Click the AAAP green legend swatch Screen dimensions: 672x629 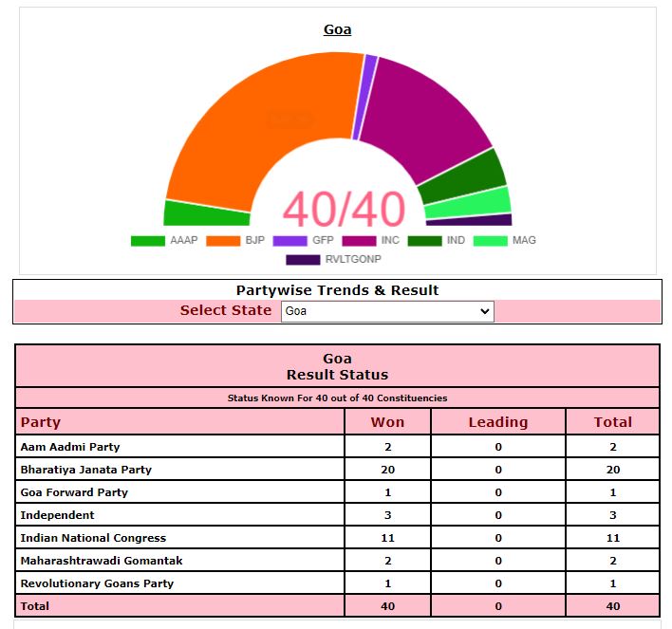148,241
